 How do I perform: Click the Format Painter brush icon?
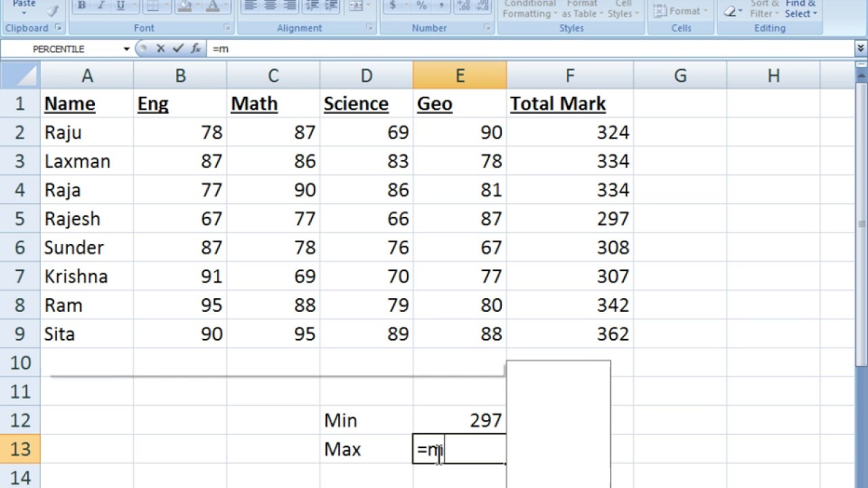pyautogui.click(x=52, y=11)
